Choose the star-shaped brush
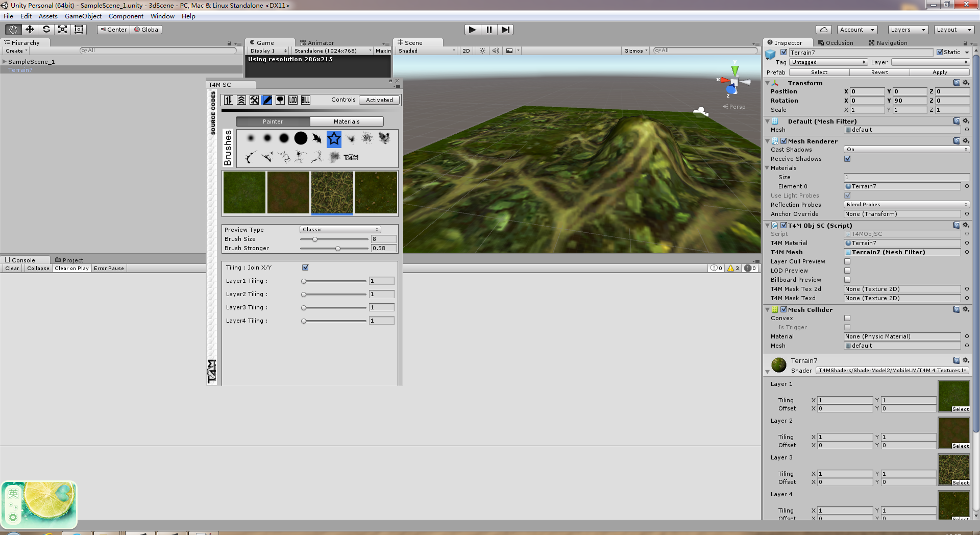Viewport: 980px width, 535px height. (334, 138)
